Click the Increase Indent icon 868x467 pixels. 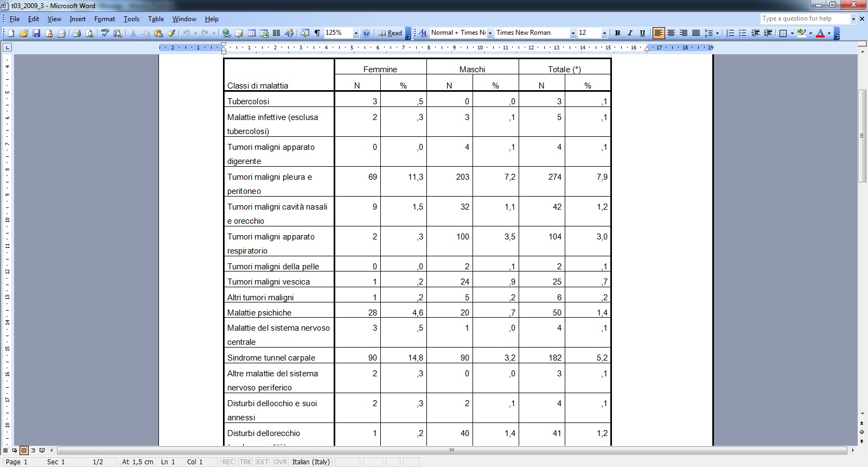click(768, 33)
